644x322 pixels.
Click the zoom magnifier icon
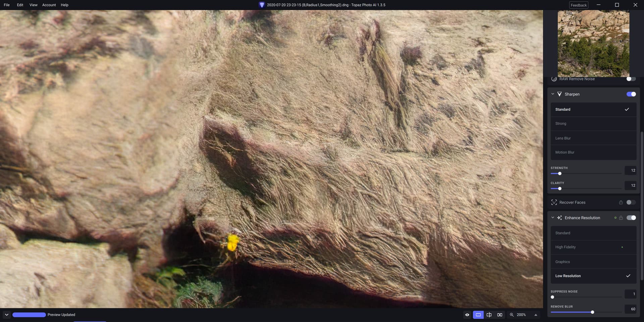[512, 315]
